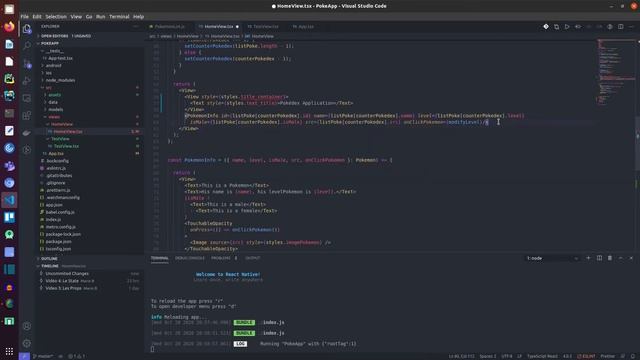Screen dimensions: 640x360
Task: Open the File menu
Action: [24, 17]
